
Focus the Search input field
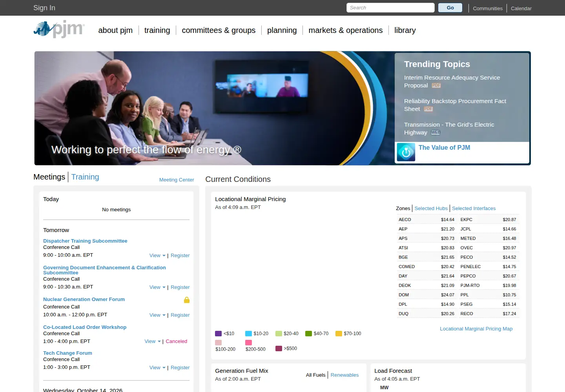tap(390, 8)
